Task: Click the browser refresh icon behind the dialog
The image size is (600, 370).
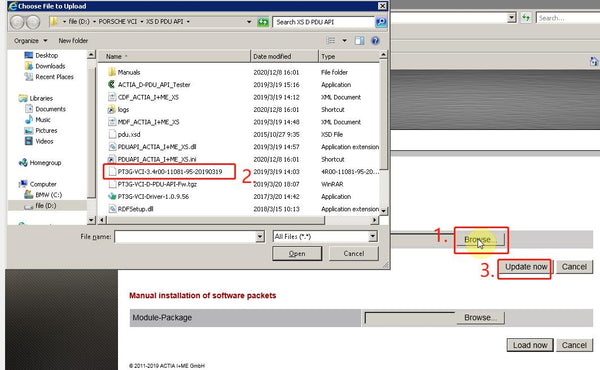Action: [x=526, y=18]
